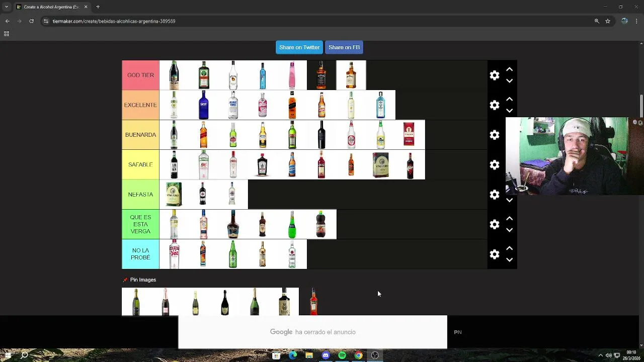This screenshot has width=644, height=362.
Task: Open the page zoom indicator
Action: tap(597, 21)
